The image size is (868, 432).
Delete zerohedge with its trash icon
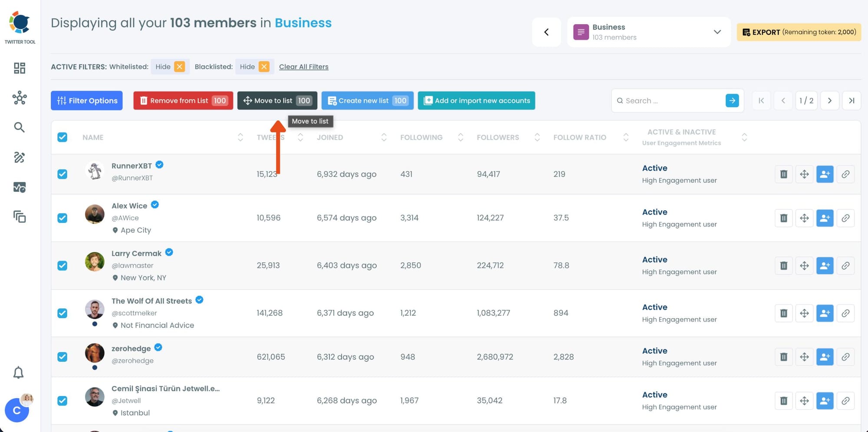tap(784, 357)
